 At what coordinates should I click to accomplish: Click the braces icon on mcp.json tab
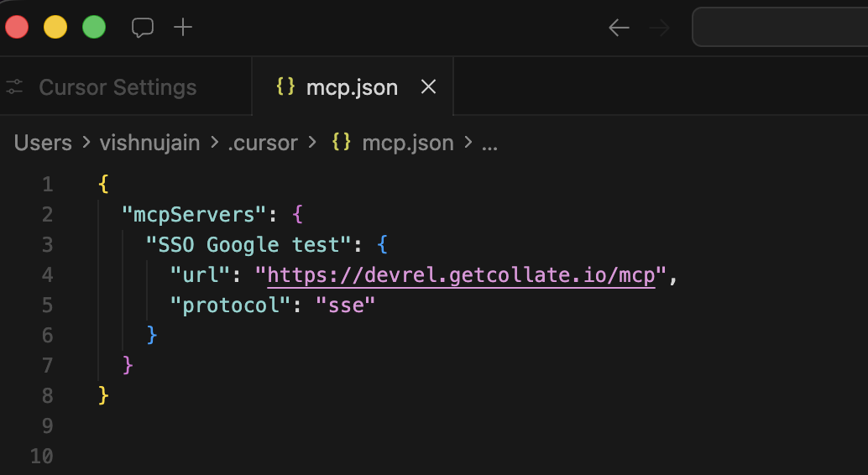(x=285, y=86)
